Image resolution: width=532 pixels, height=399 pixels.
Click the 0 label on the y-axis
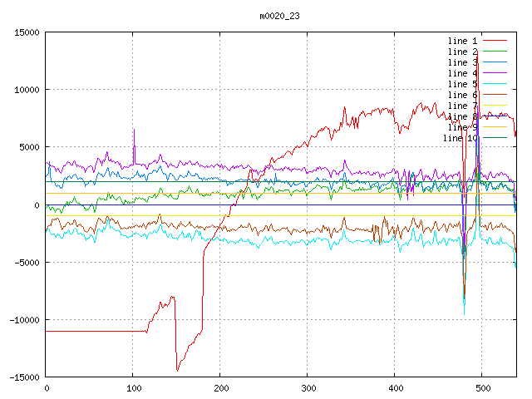point(37,205)
